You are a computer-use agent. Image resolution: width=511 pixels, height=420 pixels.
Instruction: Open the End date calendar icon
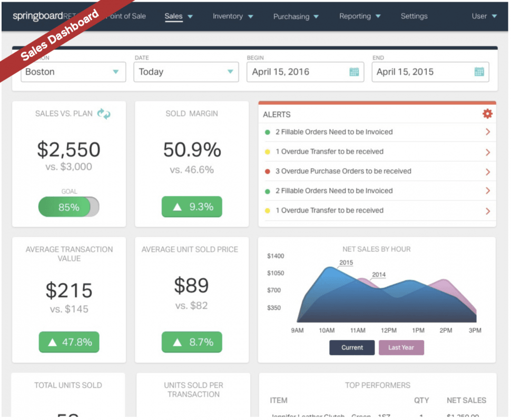coord(479,72)
